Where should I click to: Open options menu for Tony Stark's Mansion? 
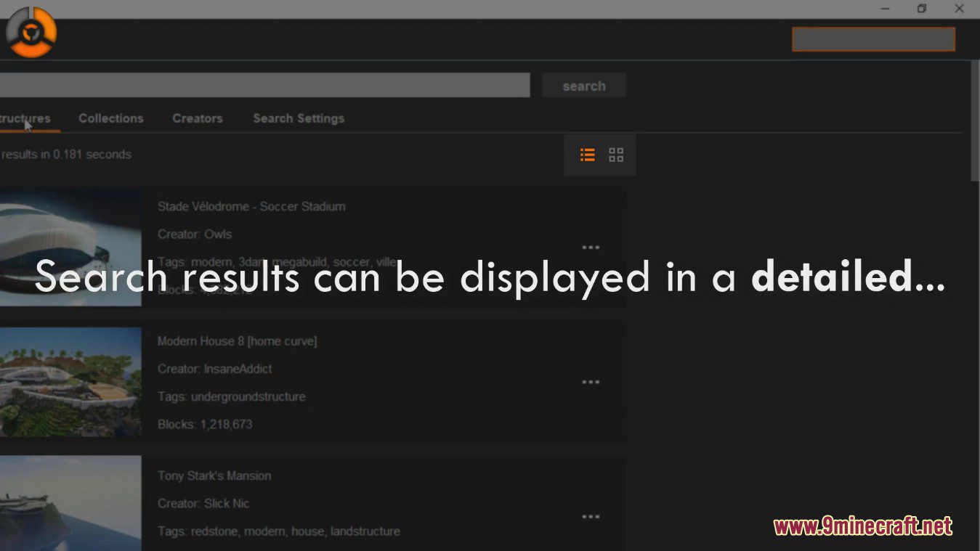[591, 517]
